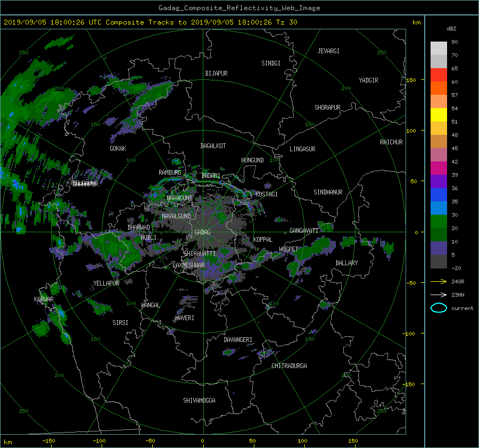479x448 pixels.
Task: Click the YADGIR location label
Action: [368, 80]
